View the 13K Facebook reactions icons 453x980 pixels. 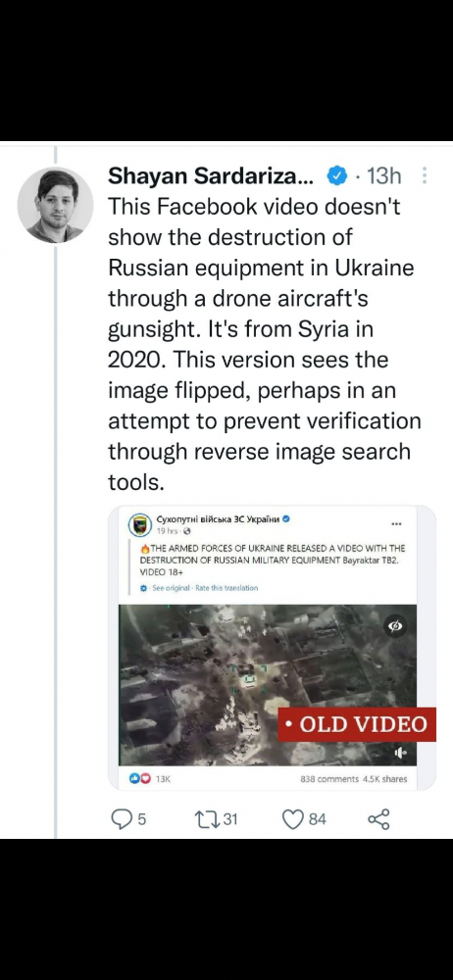point(139,779)
